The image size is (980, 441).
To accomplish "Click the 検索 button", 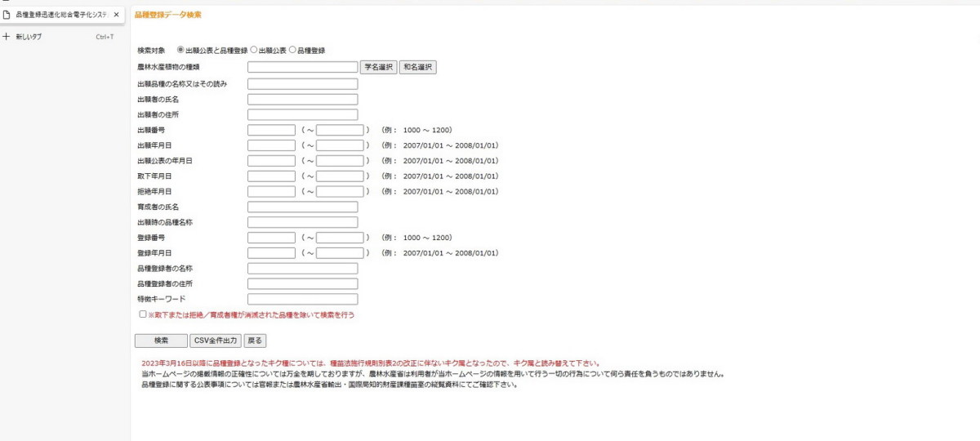I will click(x=161, y=340).
